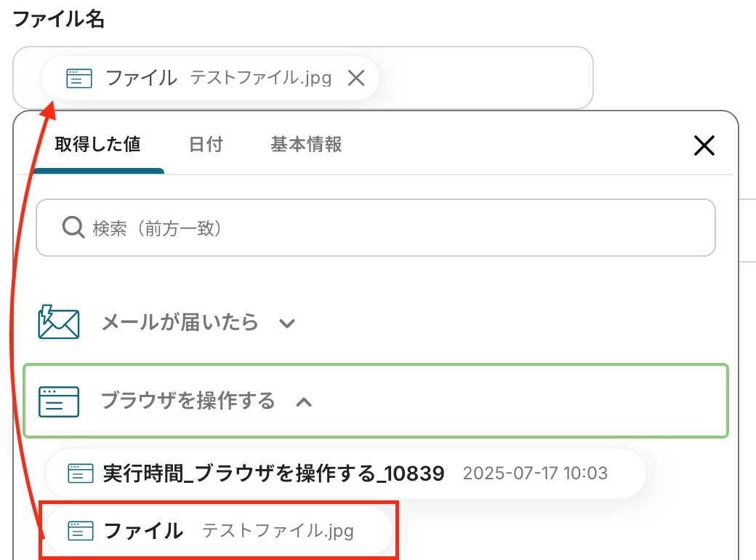Click empty area of the ファイル名 input field

487,78
